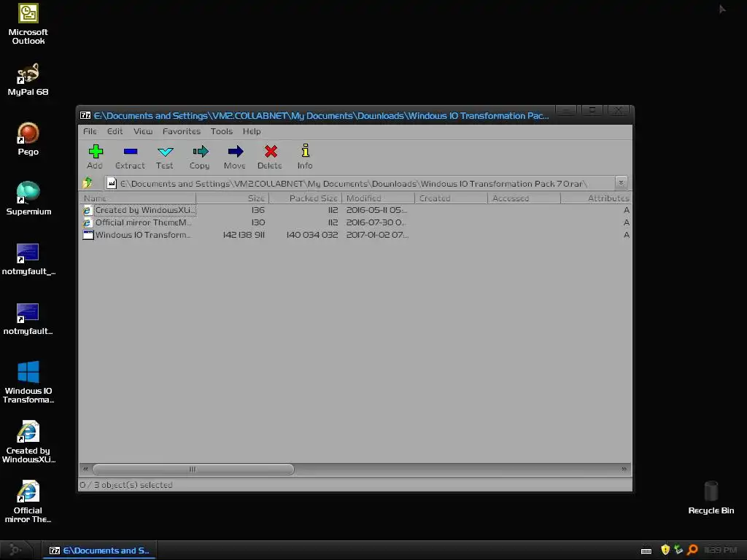Click the taskbar clock
Image resolution: width=747 pixels, height=560 pixels.
(720, 550)
